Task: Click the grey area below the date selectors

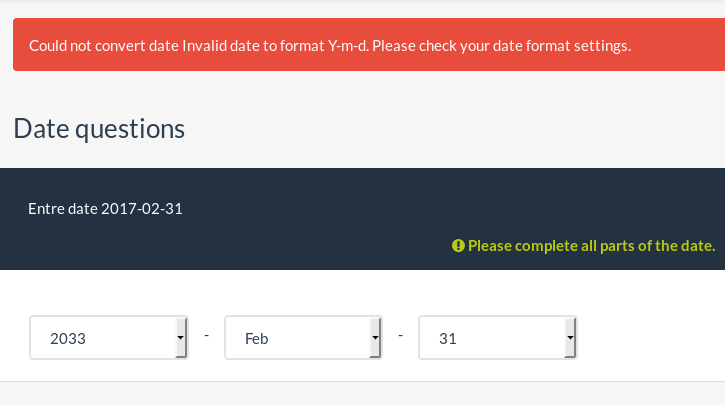Action: (x=362, y=394)
